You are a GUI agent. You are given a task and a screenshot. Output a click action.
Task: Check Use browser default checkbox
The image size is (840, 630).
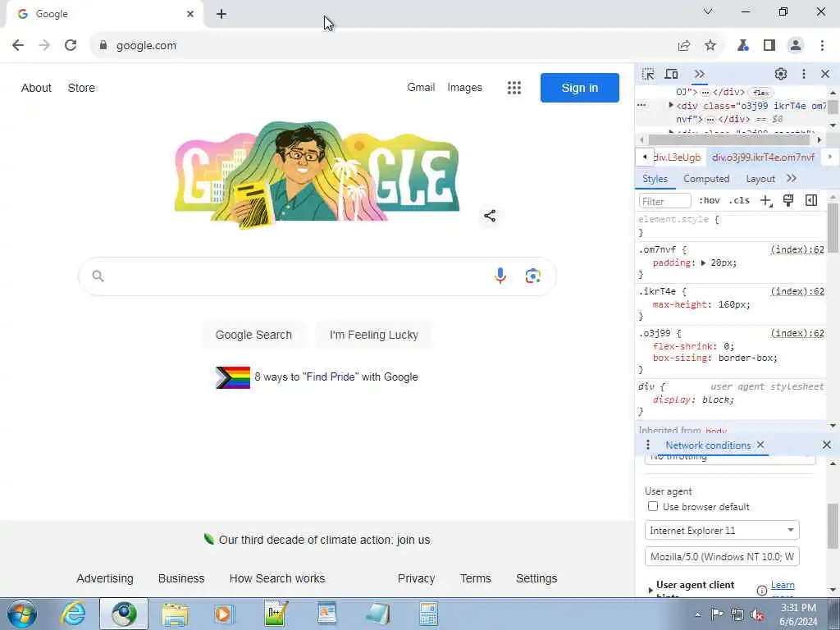pyautogui.click(x=652, y=506)
